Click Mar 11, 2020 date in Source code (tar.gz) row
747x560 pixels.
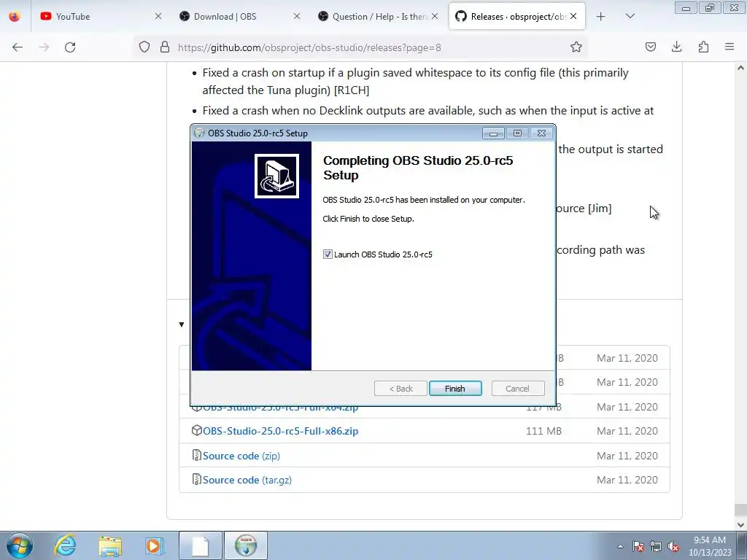tap(627, 480)
